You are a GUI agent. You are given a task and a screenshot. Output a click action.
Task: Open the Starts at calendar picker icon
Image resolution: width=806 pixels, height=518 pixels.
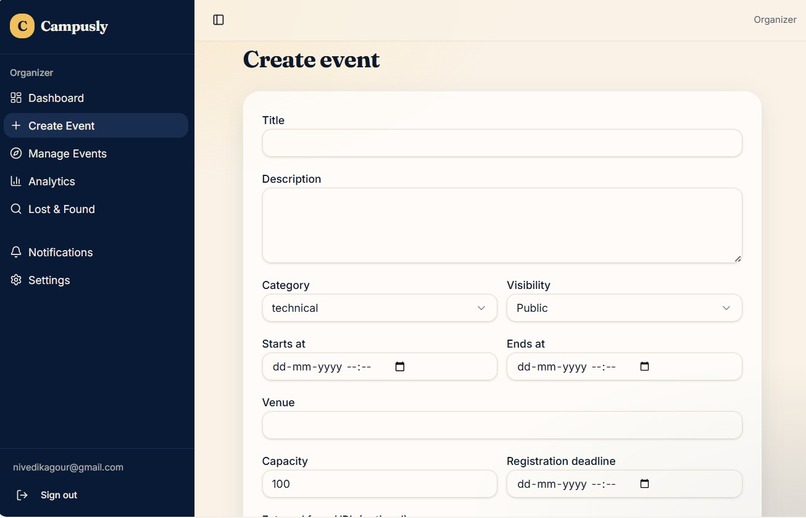click(x=399, y=366)
